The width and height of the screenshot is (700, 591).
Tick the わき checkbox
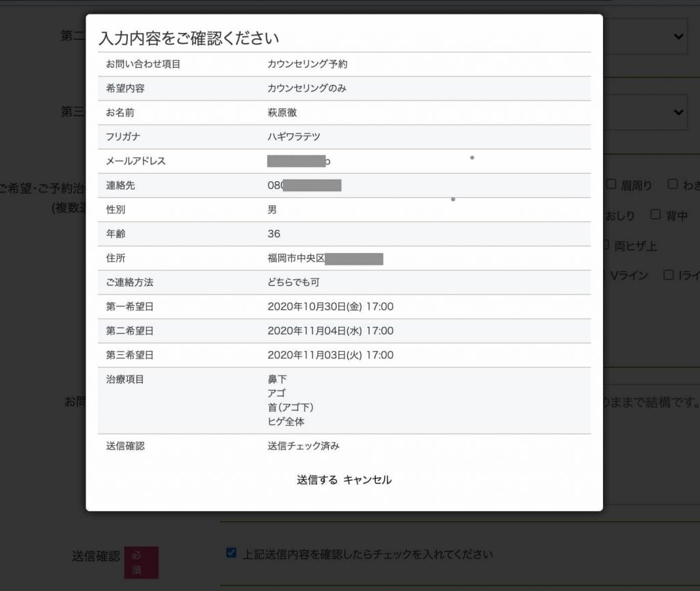[673, 184]
